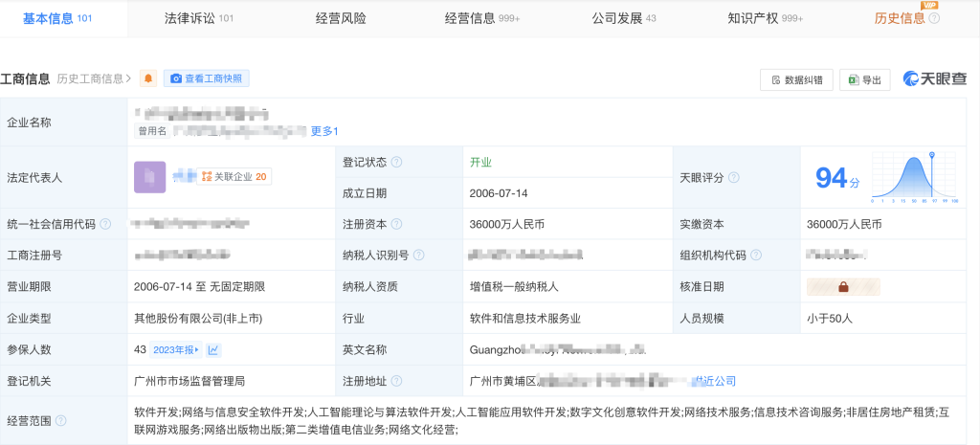Expand 更多1 former names link
The height and width of the screenshot is (445, 980).
click(x=324, y=131)
